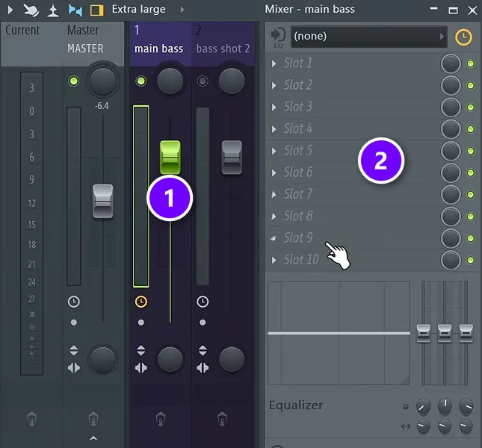Open the Extra large layout size menu
This screenshot has width=482, height=448.
(139, 10)
